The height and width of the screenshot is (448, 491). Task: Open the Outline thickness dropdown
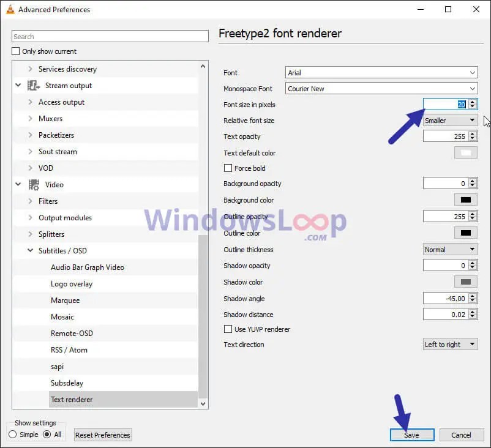[451, 250]
